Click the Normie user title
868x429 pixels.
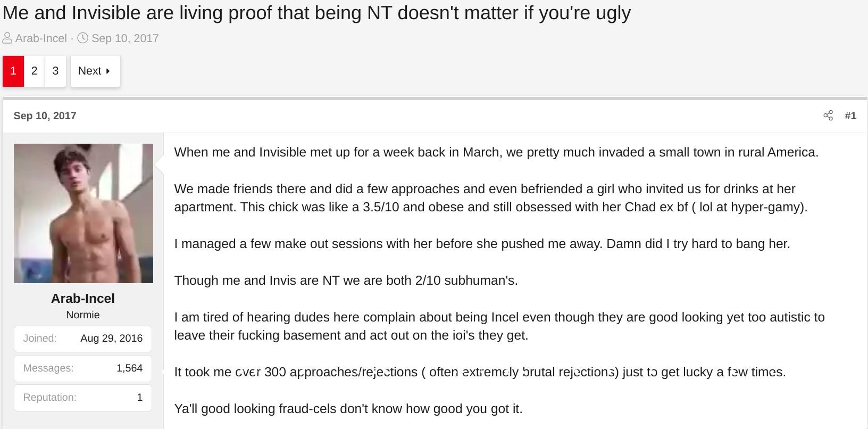(x=83, y=315)
